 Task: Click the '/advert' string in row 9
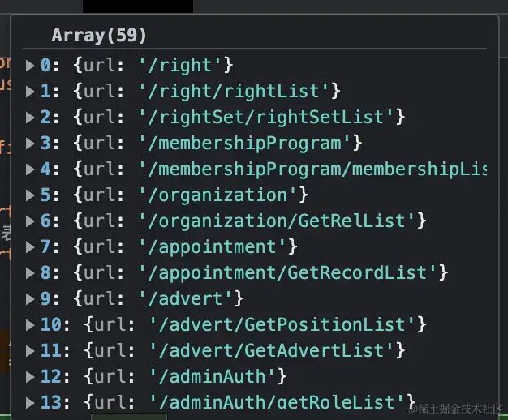pos(186,299)
